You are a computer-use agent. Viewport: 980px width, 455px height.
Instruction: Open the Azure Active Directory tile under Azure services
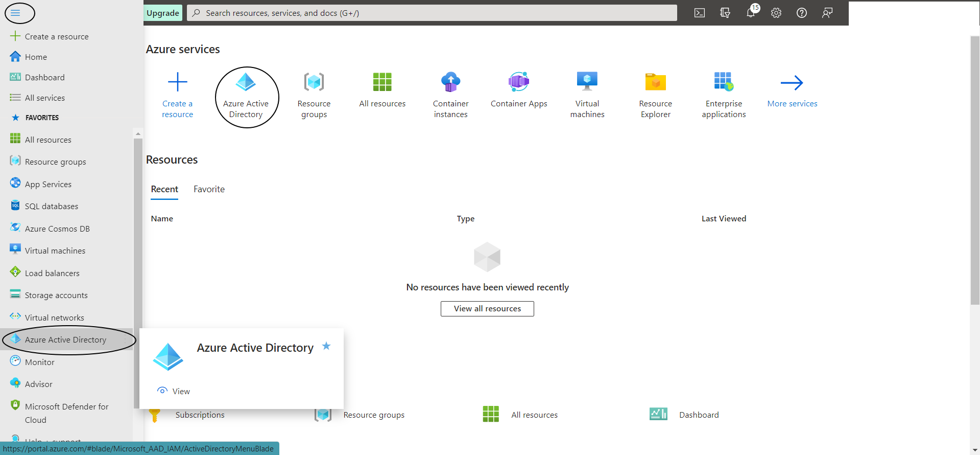click(246, 95)
